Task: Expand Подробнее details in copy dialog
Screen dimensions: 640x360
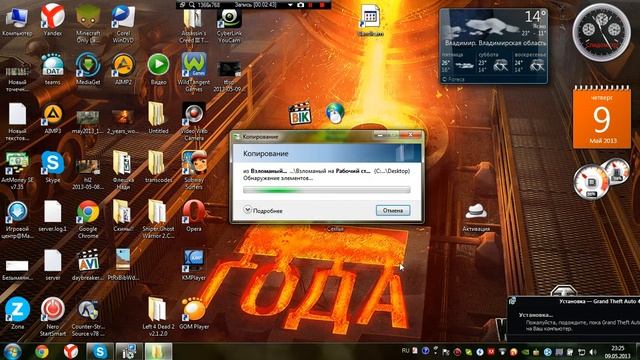Action: coord(263,210)
